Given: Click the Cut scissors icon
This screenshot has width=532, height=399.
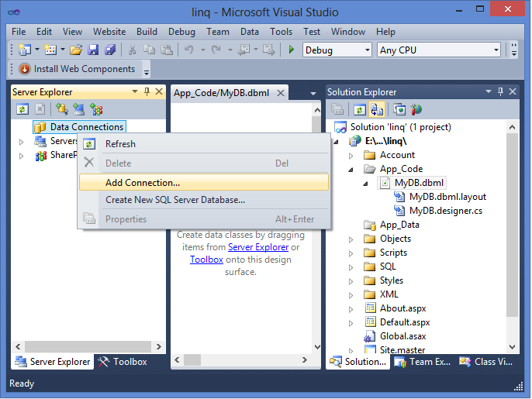Looking at the screenshot, I should click(132, 50).
